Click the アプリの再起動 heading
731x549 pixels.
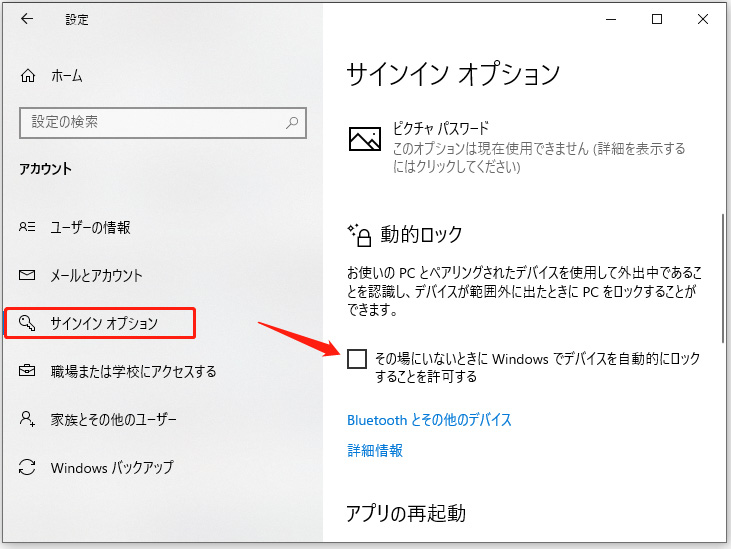406,513
